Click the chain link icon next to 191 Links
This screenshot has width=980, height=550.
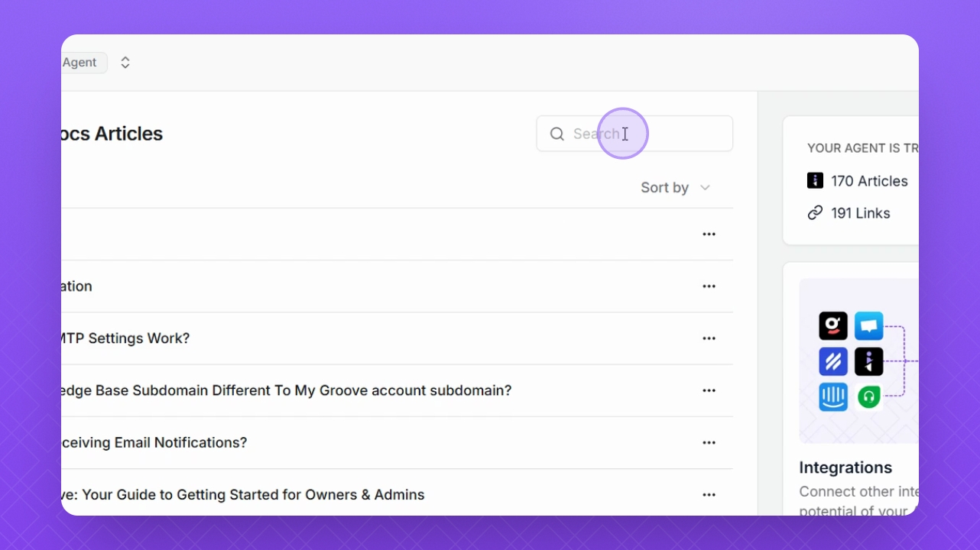(x=815, y=213)
